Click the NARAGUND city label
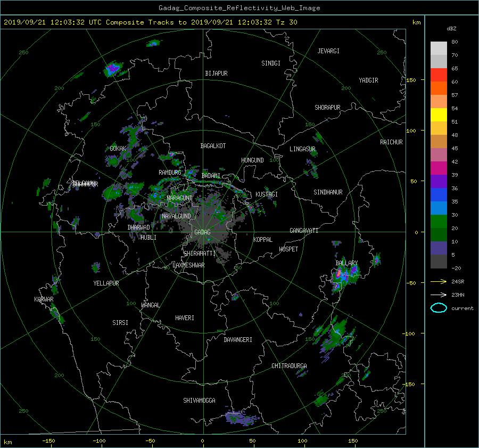This screenshot has height=448, width=479. point(180,198)
